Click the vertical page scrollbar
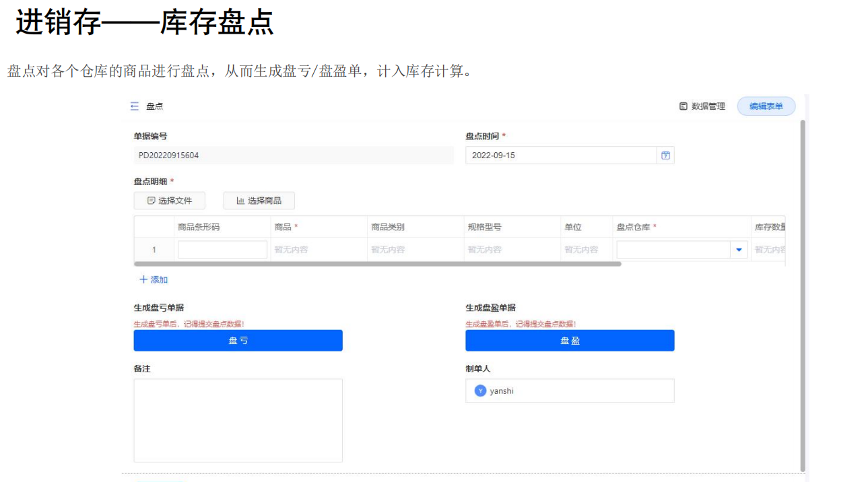 [x=801, y=296]
